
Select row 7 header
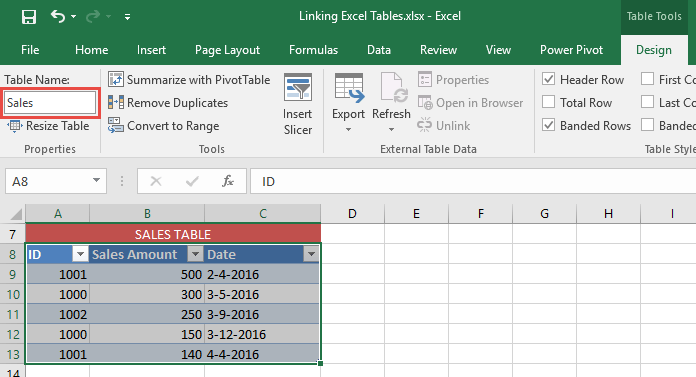(x=12, y=234)
